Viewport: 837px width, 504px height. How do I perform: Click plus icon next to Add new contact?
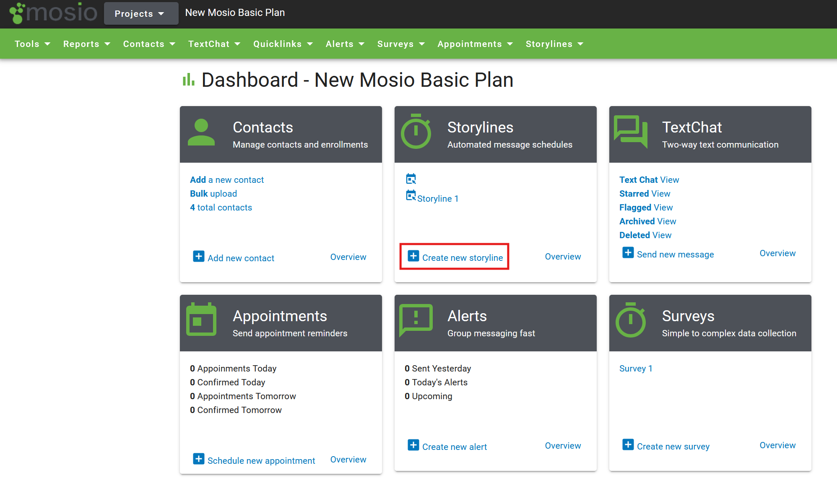(x=199, y=256)
